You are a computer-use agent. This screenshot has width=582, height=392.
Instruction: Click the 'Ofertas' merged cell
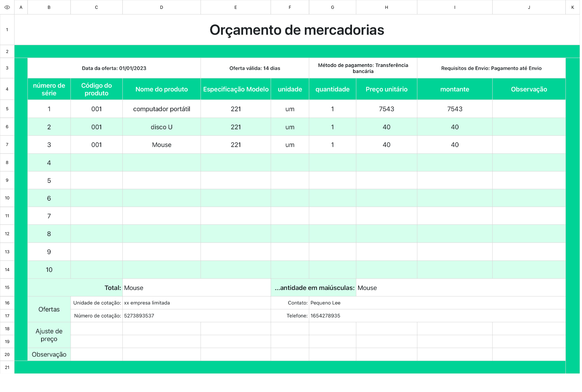coord(49,309)
